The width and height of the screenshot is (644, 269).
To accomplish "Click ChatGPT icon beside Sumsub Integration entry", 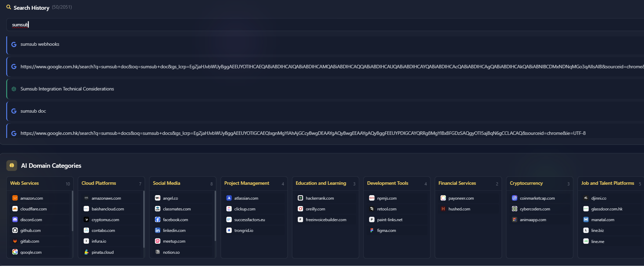I will (x=14, y=89).
